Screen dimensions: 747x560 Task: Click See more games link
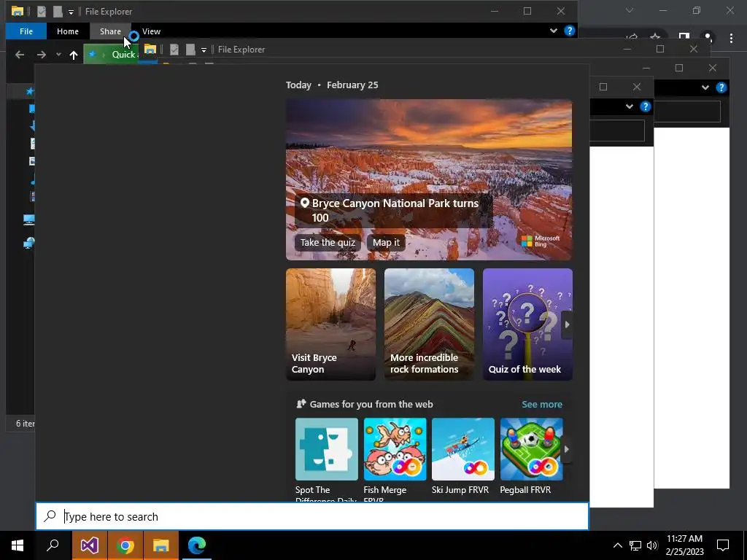click(x=542, y=404)
